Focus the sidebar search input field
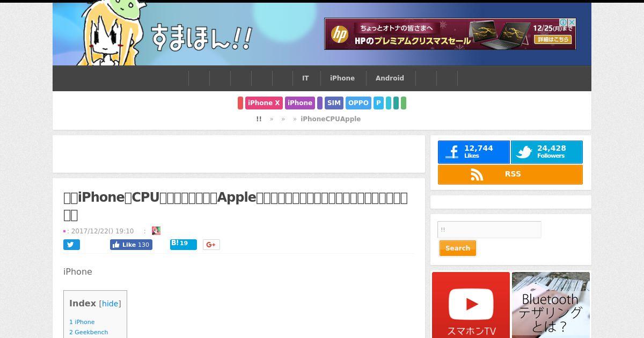The width and height of the screenshot is (644, 338). (x=489, y=230)
